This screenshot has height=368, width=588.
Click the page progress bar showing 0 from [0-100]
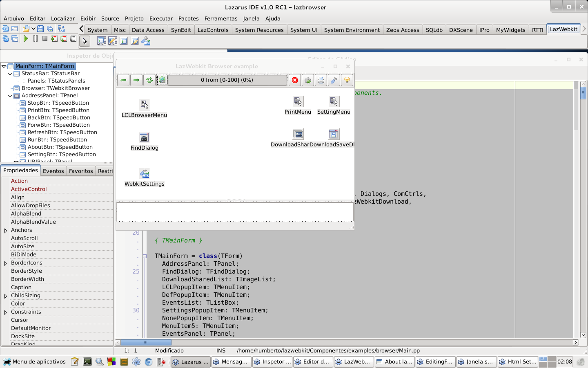227,80
